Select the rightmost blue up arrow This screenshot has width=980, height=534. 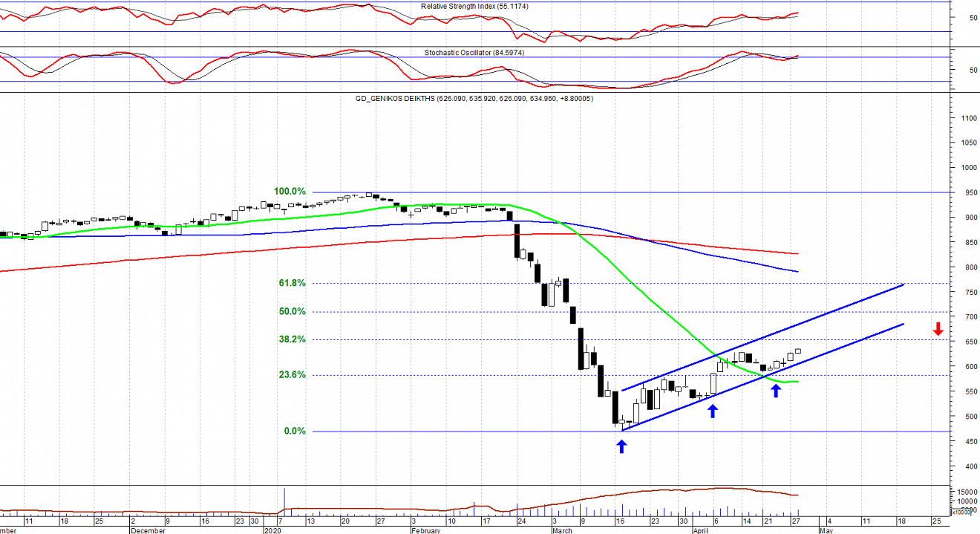[x=776, y=390]
